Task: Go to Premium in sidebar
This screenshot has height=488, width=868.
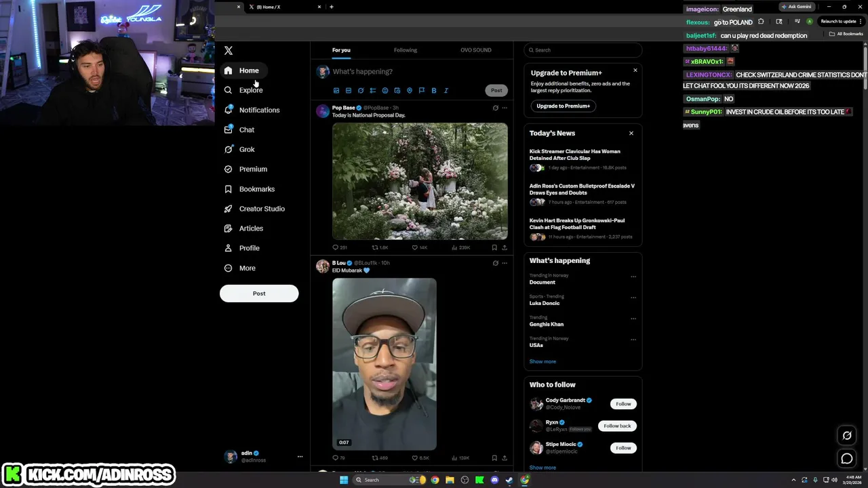Action: [245, 169]
